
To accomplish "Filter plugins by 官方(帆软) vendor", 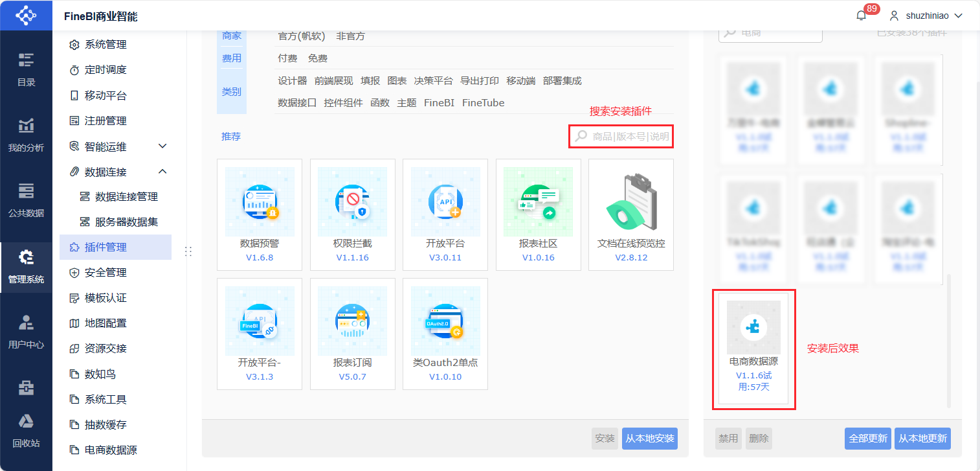I will (302, 36).
